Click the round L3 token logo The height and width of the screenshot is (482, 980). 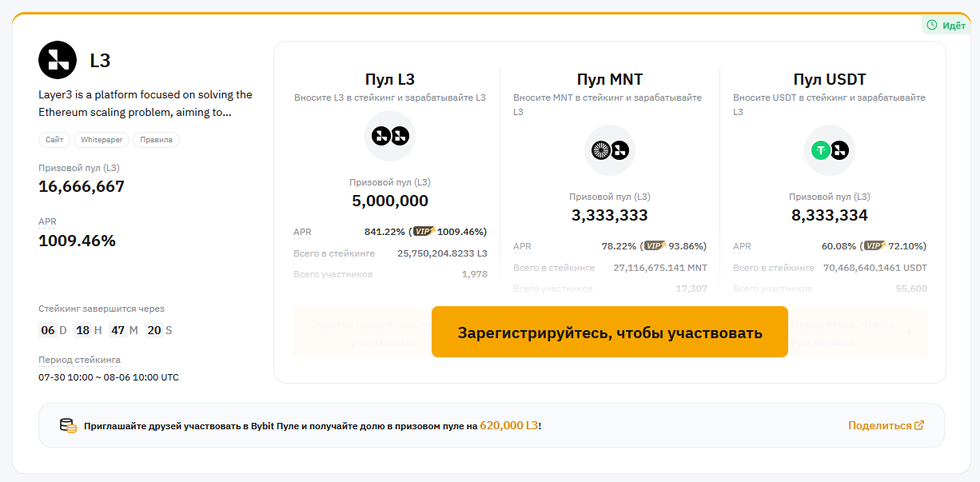[x=58, y=60]
